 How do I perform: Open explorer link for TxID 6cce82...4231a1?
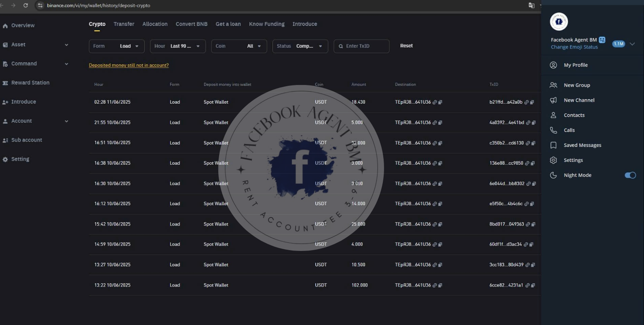tap(527, 285)
